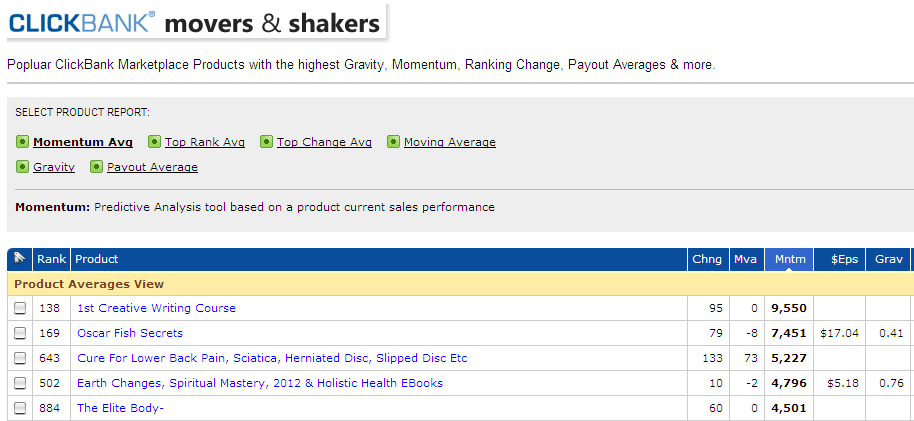Click the green bullet icon beside Gravity
Viewport: 914px width, 421px height.
click(x=22, y=167)
